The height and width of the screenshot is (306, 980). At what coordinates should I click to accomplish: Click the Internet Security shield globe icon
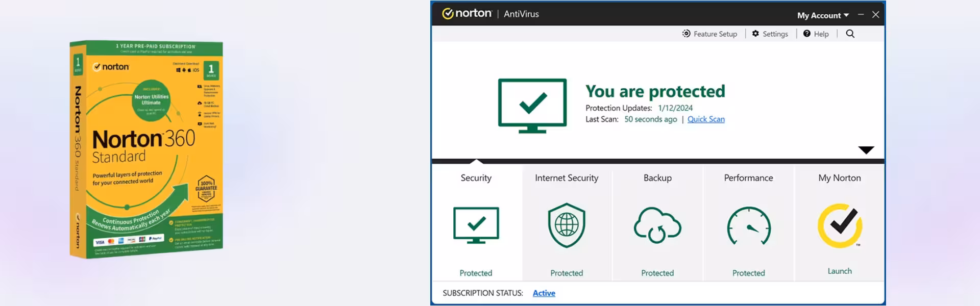tap(567, 225)
